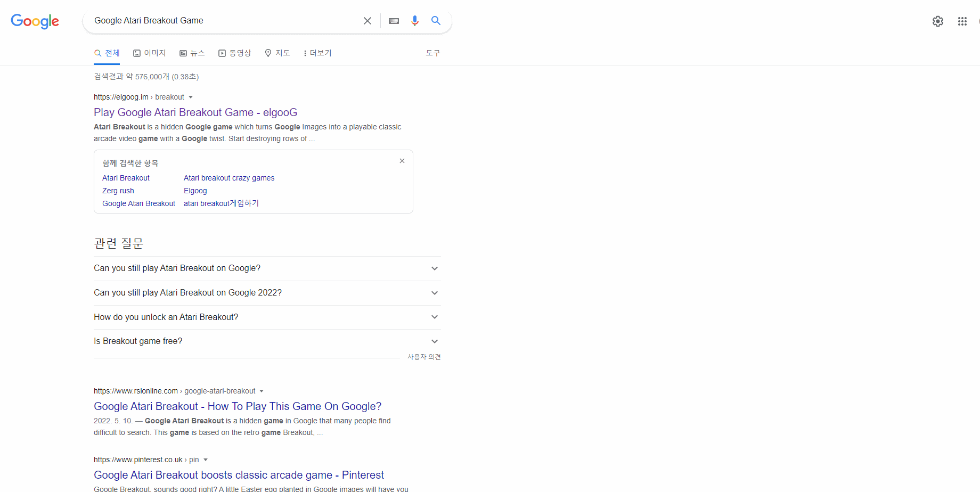Switch to the 뉴스 tab
The image size is (980, 492).
(x=192, y=53)
